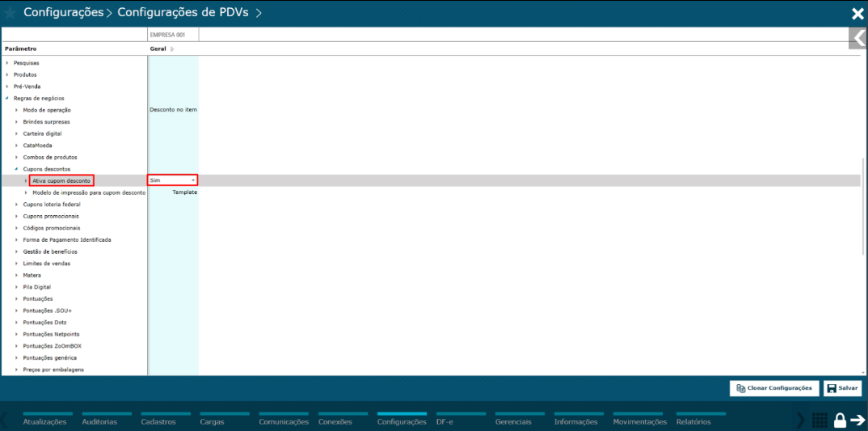Select Combos de produtos tree item

[50, 157]
